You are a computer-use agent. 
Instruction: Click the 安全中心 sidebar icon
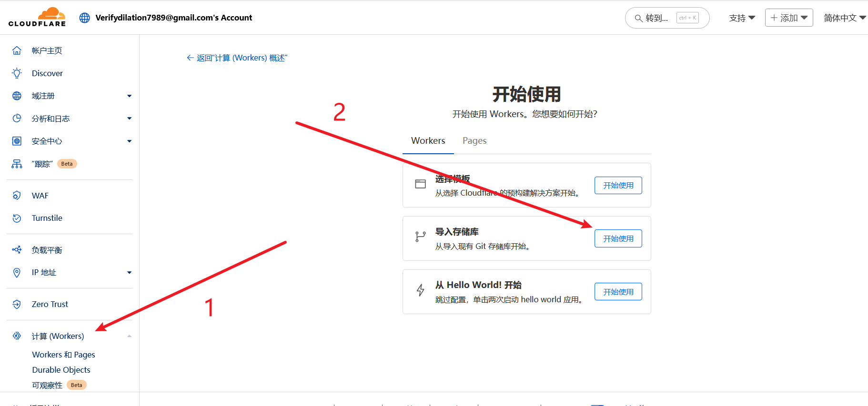[17, 141]
